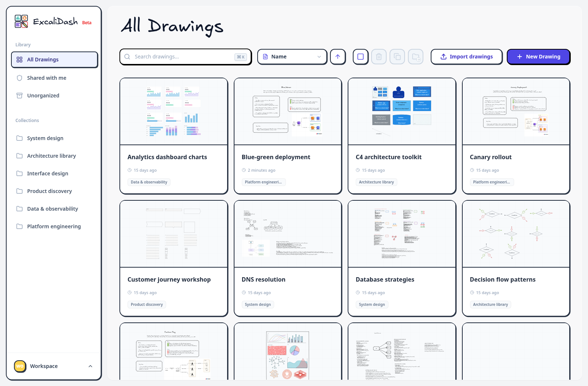This screenshot has width=588, height=386.
Task: Click the New Drawing button
Action: (x=538, y=57)
